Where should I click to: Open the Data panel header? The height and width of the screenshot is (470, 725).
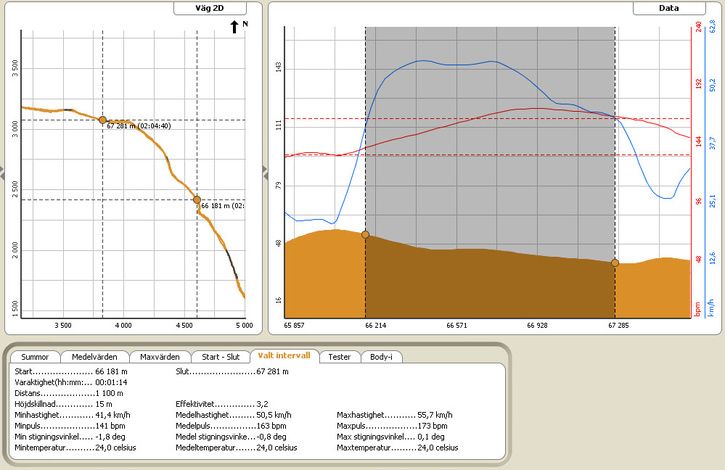tap(669, 8)
